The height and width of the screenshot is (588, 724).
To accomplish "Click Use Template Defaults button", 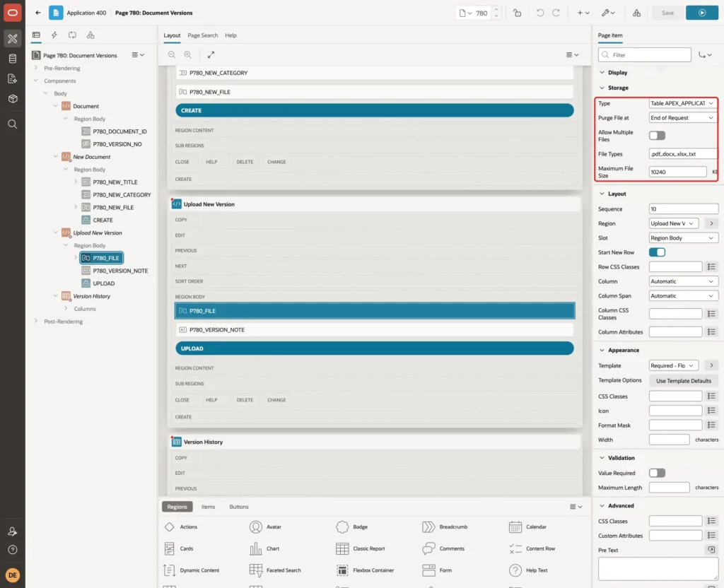I will (x=684, y=381).
